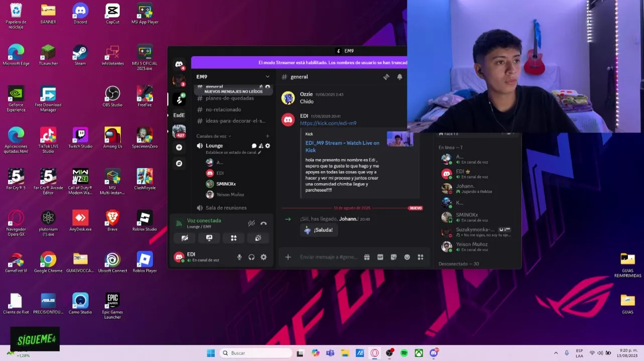
Task: Open the gift Nitro icon in message bar
Action: click(367, 257)
